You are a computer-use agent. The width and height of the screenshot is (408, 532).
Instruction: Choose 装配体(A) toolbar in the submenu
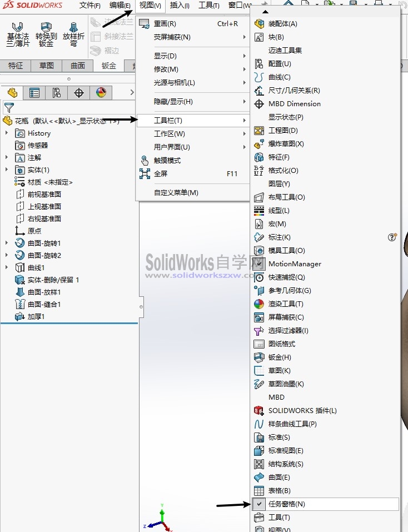[325, 24]
